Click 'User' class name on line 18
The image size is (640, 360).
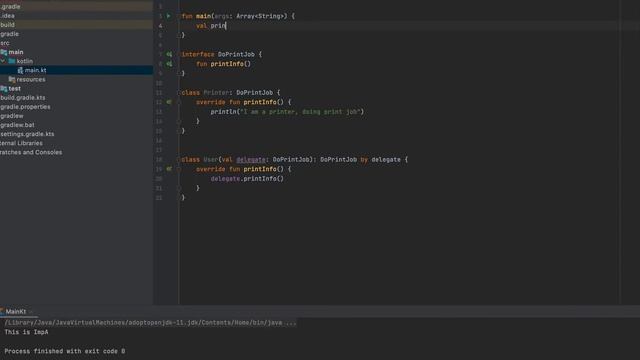[211, 160]
